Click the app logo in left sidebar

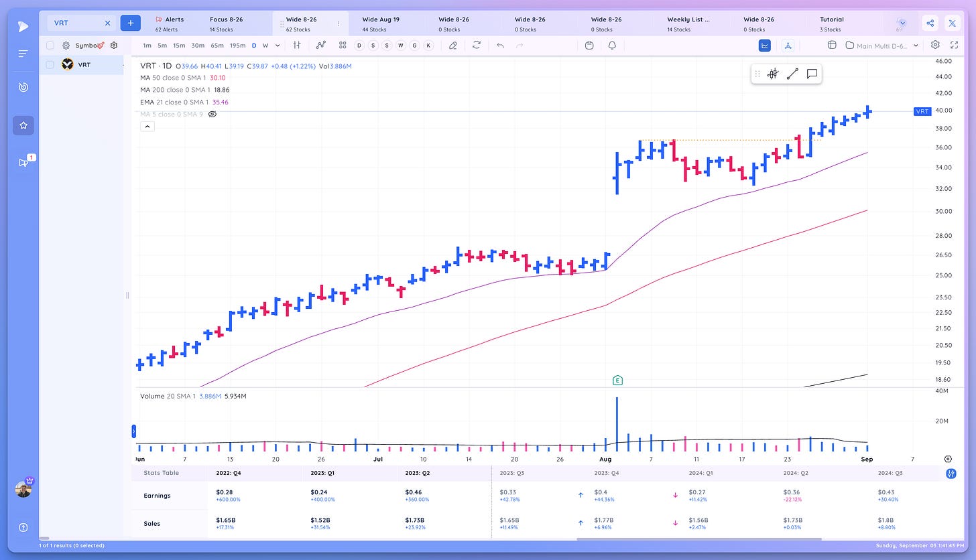tap(23, 27)
